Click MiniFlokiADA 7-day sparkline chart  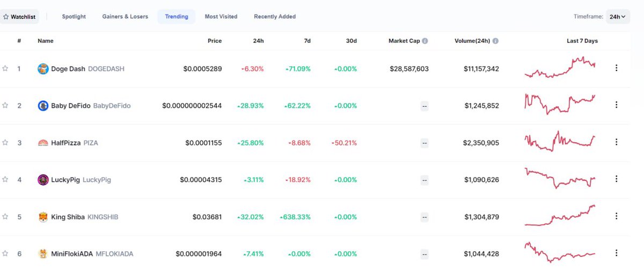[x=560, y=252]
